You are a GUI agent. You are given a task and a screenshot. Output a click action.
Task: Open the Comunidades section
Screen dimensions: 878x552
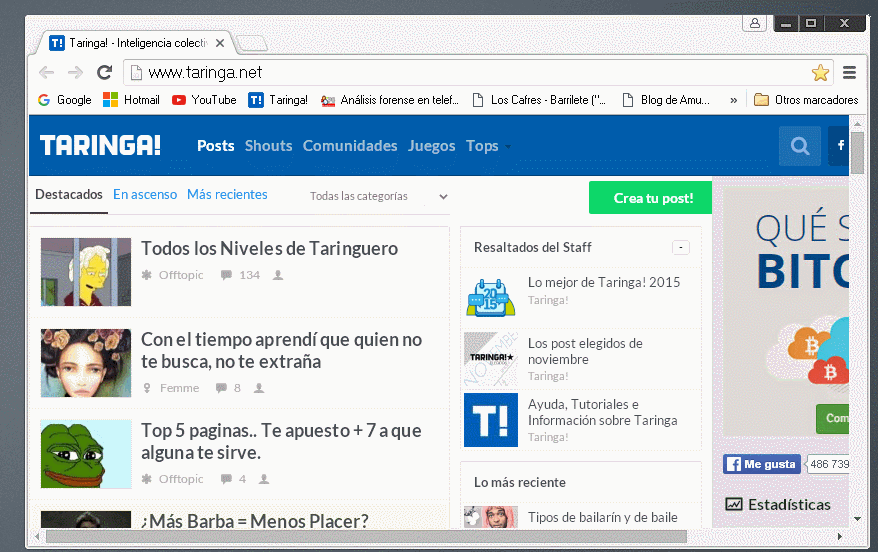350,146
